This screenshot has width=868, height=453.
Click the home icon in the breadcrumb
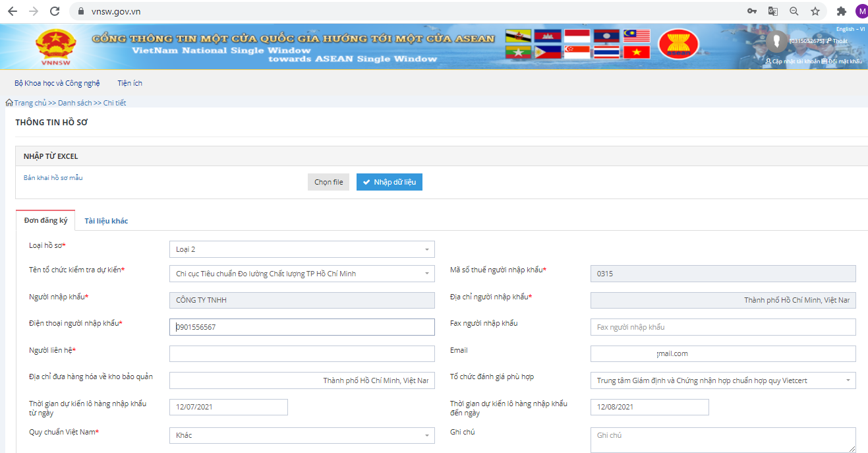tap(9, 102)
